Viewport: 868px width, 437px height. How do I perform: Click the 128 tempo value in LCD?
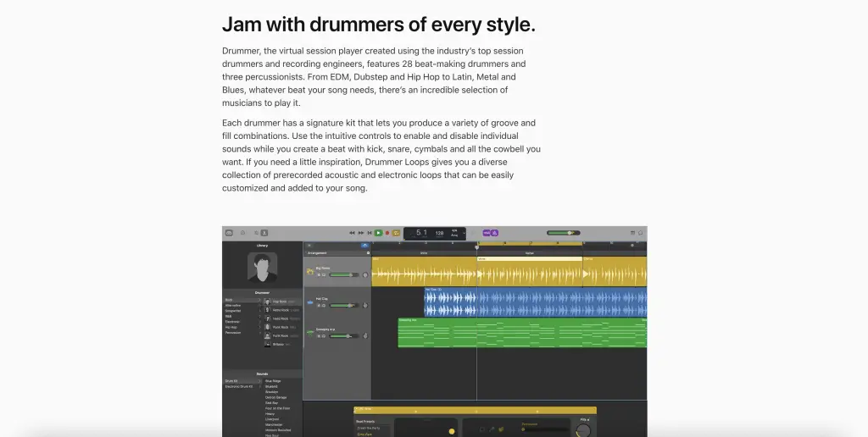439,234
